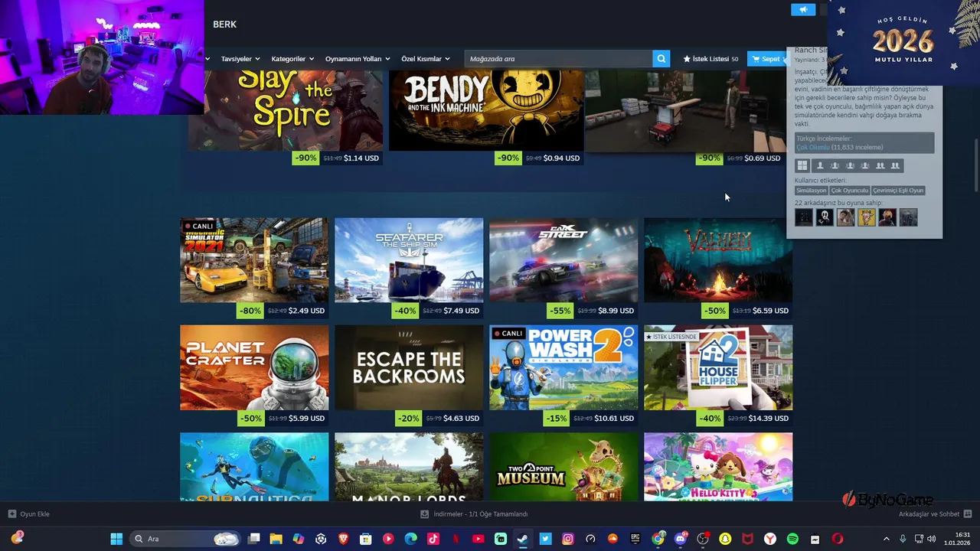This screenshot has height=551, width=980.
Task: Open Opera browser on taskbar
Action: click(x=838, y=539)
